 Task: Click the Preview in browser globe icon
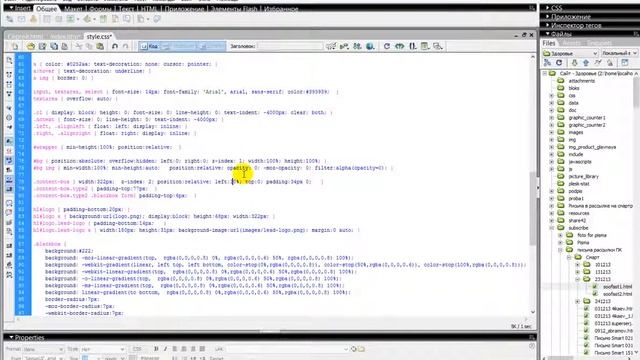pyautogui.click(x=370, y=47)
